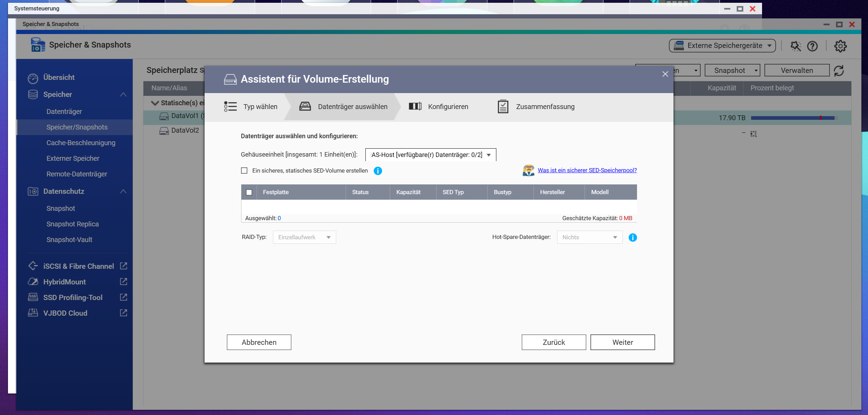Click the help question mark icon

tap(812, 46)
